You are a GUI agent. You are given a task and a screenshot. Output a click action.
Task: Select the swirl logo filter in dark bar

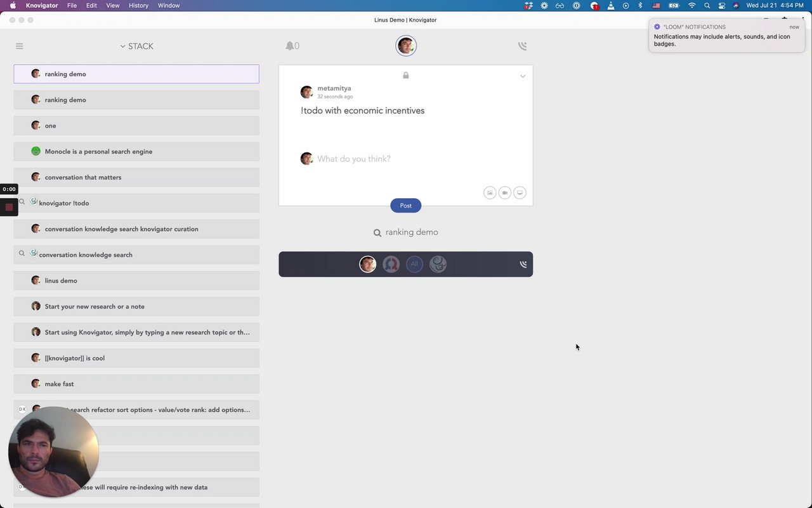point(438,264)
